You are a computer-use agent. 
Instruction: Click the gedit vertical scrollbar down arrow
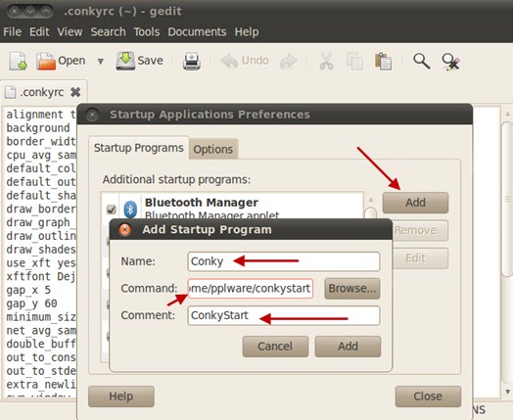(507, 392)
